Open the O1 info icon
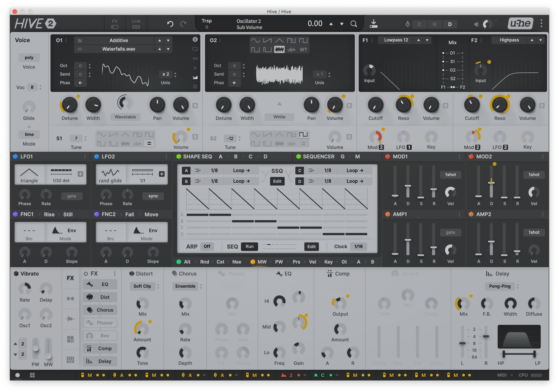Screen dimensions: 559x392 click(195, 39)
